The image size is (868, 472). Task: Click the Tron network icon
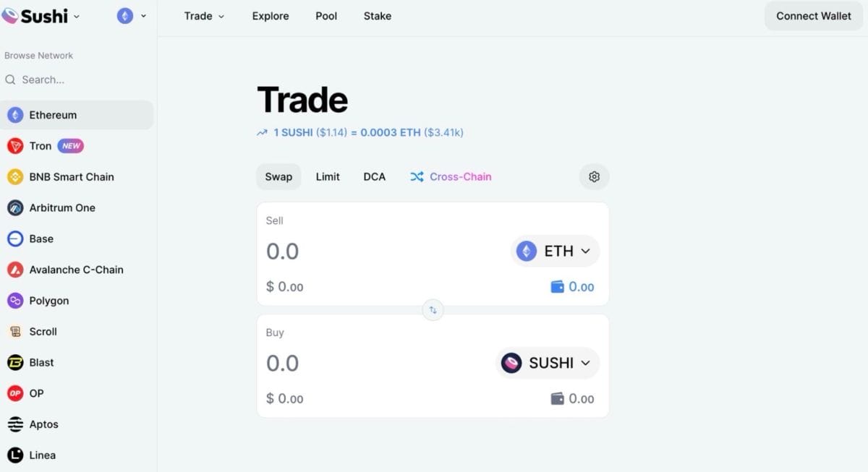pyautogui.click(x=14, y=145)
